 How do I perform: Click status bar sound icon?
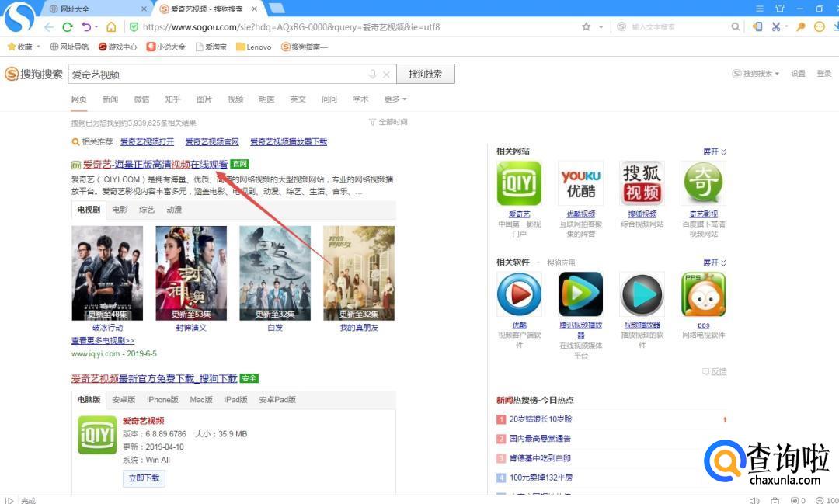pos(754,500)
